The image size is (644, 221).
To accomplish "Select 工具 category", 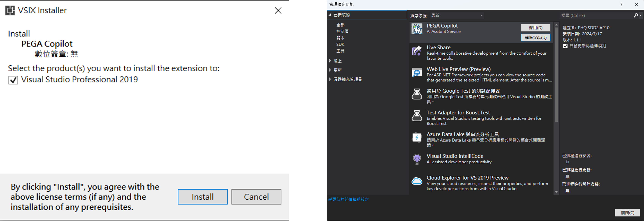I will tap(340, 51).
